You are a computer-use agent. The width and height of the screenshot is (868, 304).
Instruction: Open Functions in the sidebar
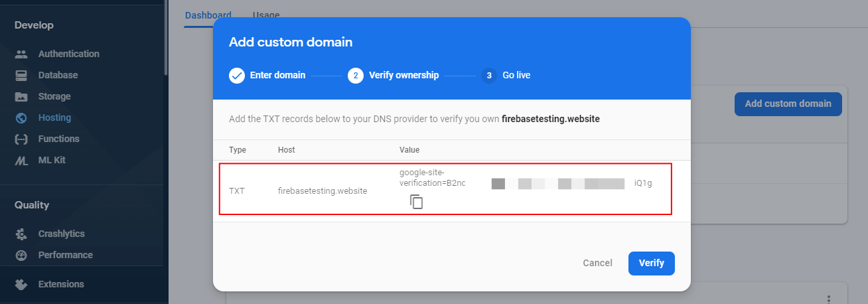click(x=59, y=139)
